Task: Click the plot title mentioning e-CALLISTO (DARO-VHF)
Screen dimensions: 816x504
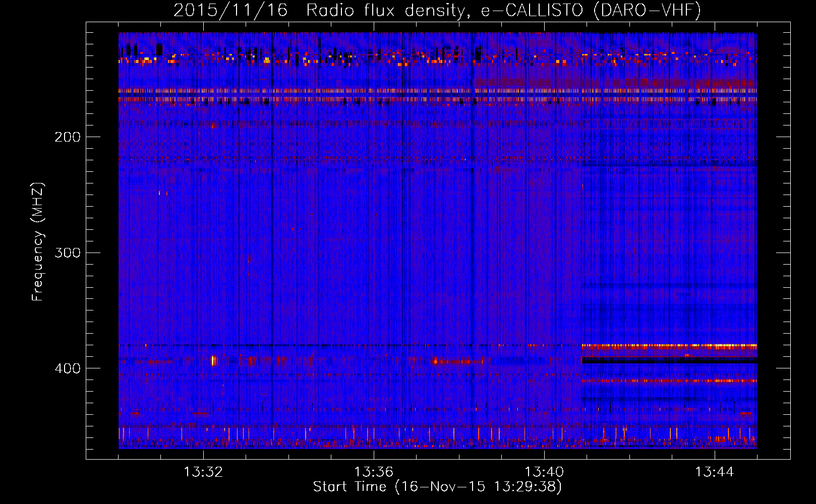Action: click(x=437, y=11)
